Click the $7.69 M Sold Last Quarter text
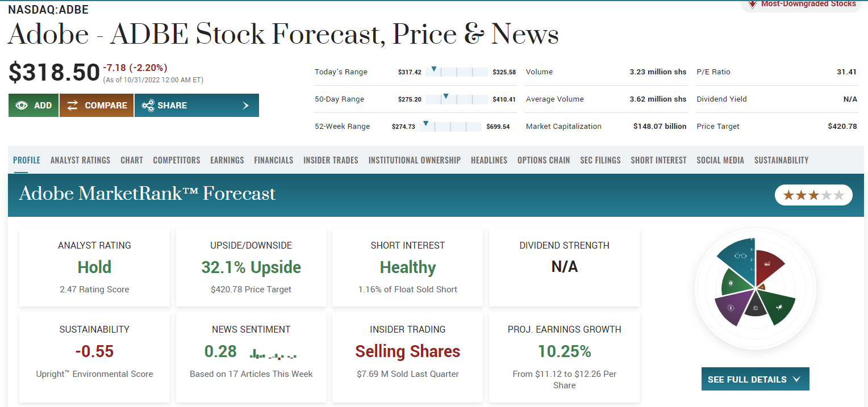This screenshot has height=407, width=868. pos(408,374)
